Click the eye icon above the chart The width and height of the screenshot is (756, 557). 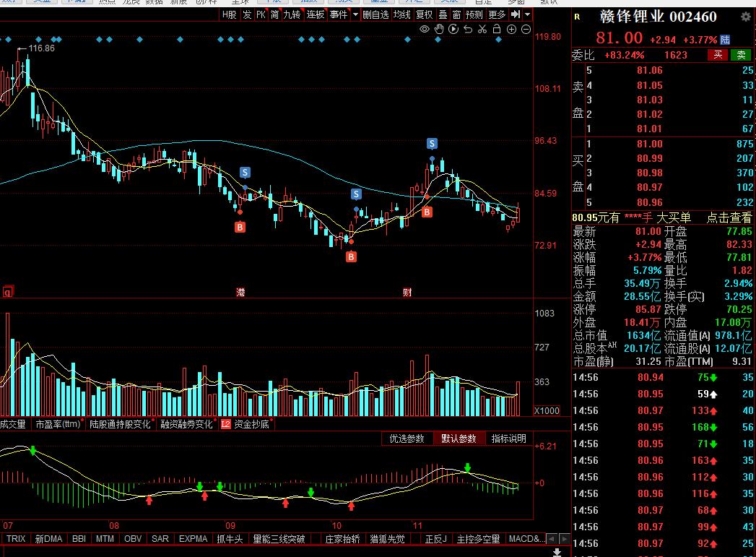(x=425, y=29)
